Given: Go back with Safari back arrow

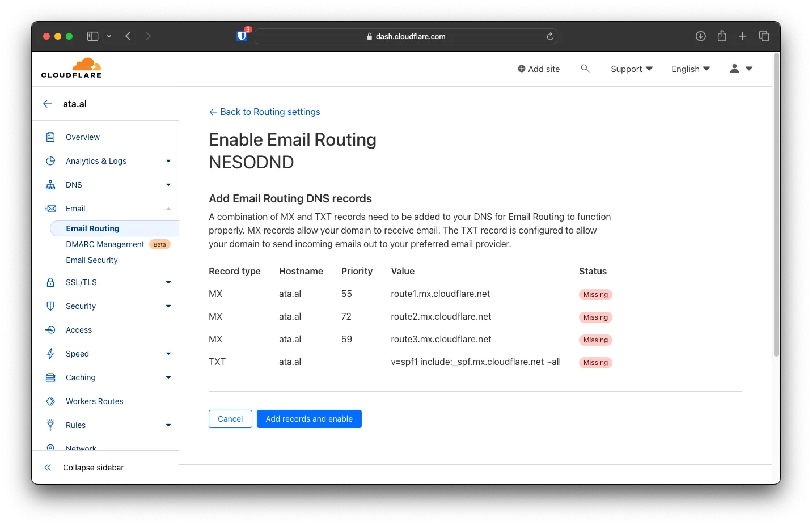Looking at the screenshot, I should click(128, 36).
